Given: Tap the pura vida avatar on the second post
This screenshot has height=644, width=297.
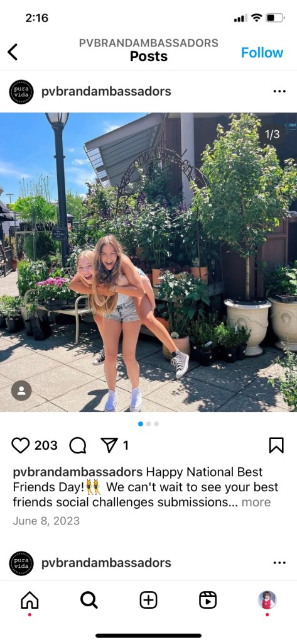Looking at the screenshot, I should 21,563.
